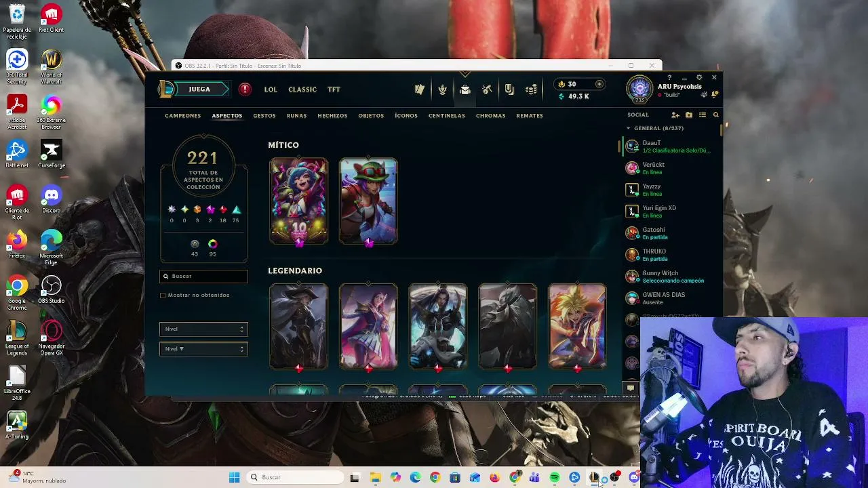Image resolution: width=868 pixels, height=488 pixels.
Task: Open the collection backpack icon
Action: [x=465, y=89]
